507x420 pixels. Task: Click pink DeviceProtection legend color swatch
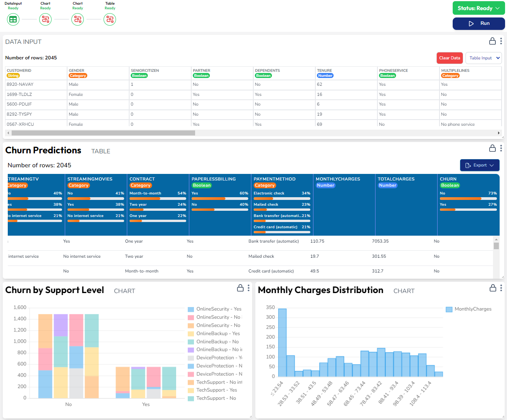click(191, 374)
